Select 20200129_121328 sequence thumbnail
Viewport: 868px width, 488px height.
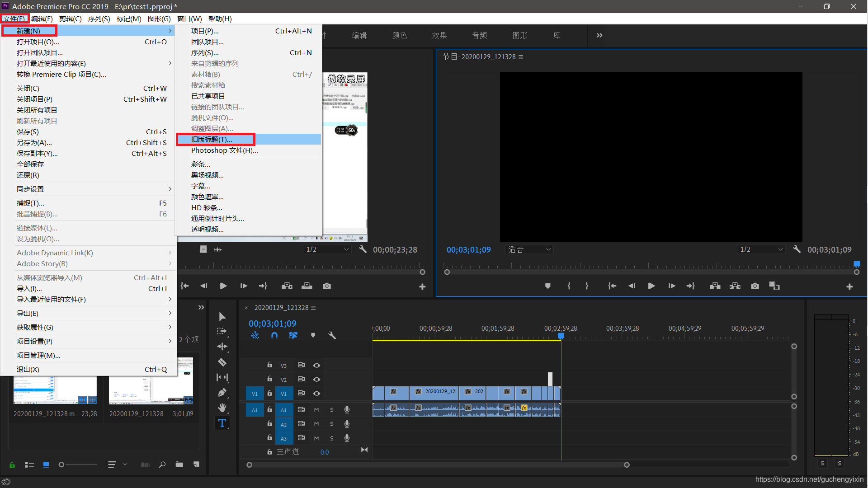(151, 381)
